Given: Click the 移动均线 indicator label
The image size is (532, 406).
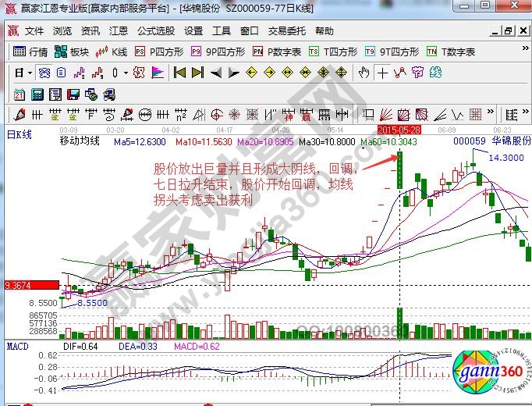Looking at the screenshot, I should click(x=80, y=142).
